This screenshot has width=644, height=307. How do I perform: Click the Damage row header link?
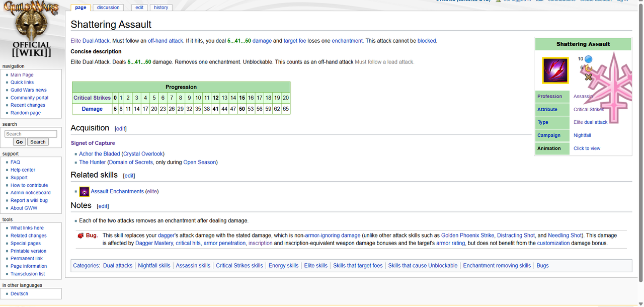tap(92, 109)
